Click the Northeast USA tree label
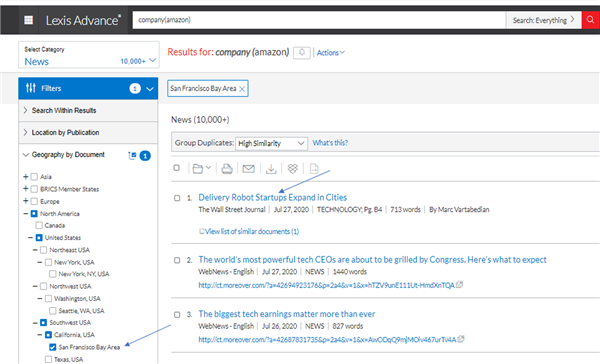The width and height of the screenshot is (600, 364). [69, 250]
